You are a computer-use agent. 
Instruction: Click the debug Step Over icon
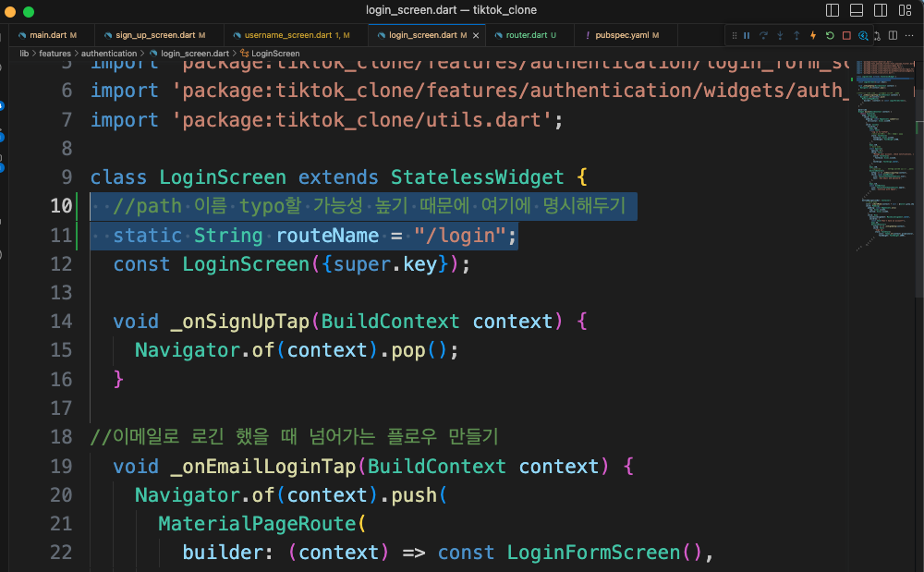tap(763, 35)
